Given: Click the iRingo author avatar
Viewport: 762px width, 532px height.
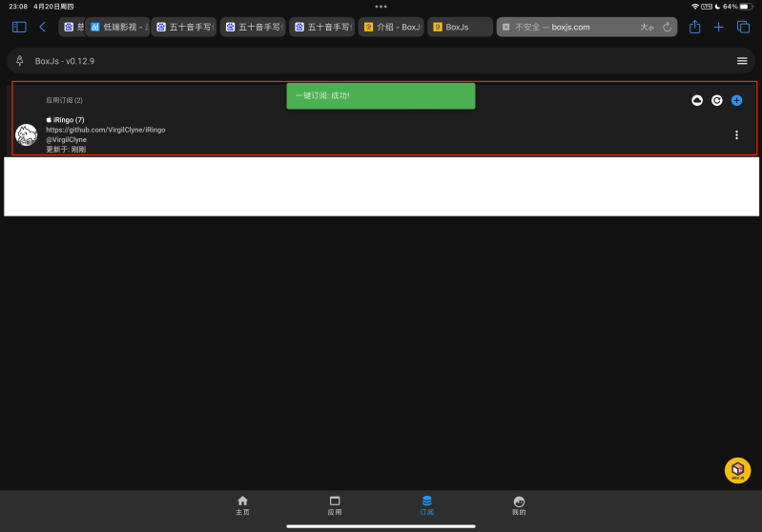Looking at the screenshot, I should 27,134.
